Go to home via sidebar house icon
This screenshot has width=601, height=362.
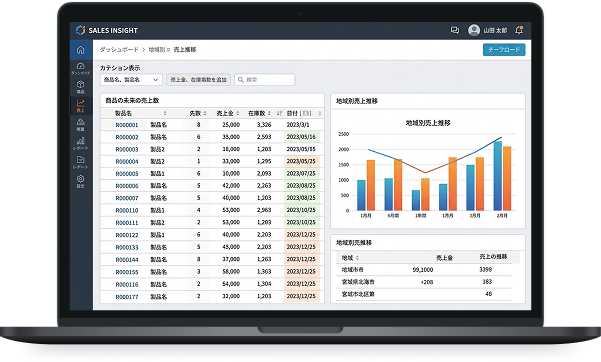(x=80, y=50)
